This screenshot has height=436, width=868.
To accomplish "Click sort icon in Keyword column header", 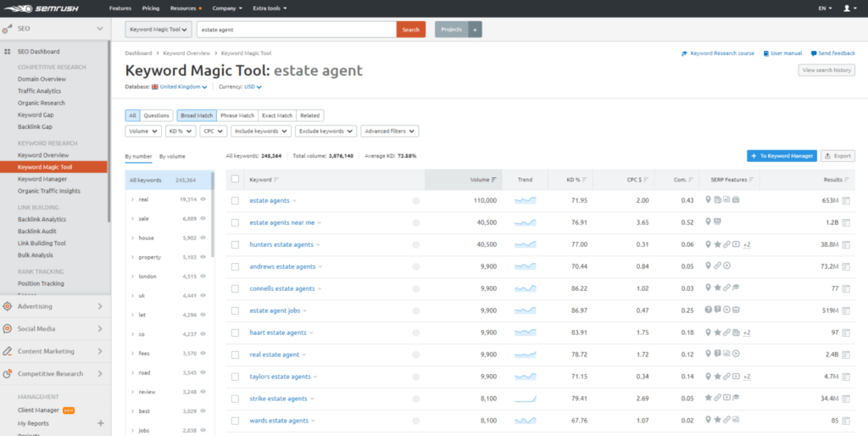I will coord(276,180).
